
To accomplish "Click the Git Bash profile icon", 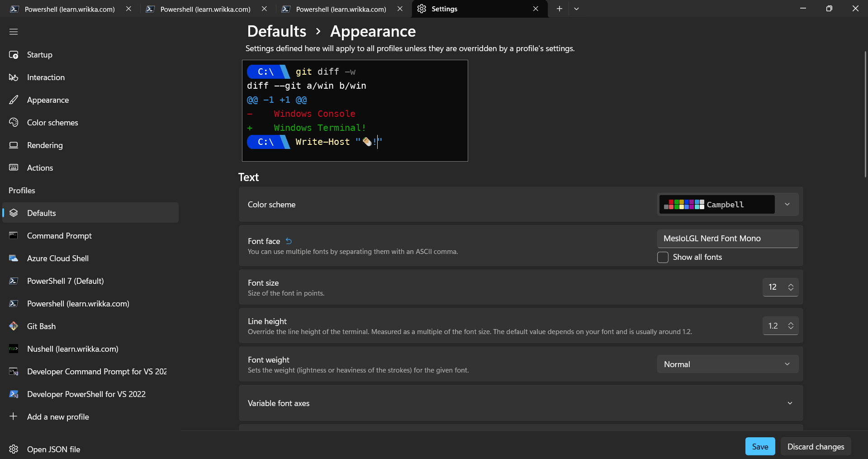I will click(14, 326).
